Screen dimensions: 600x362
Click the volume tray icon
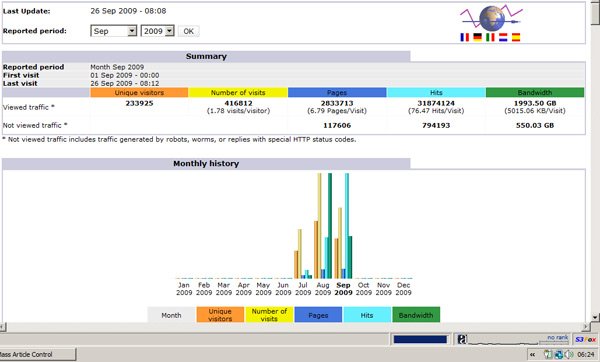click(x=569, y=354)
